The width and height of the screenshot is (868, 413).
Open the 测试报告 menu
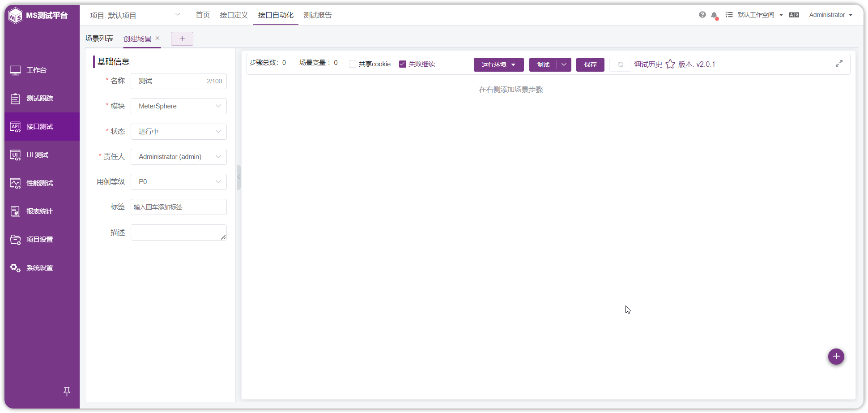click(317, 15)
